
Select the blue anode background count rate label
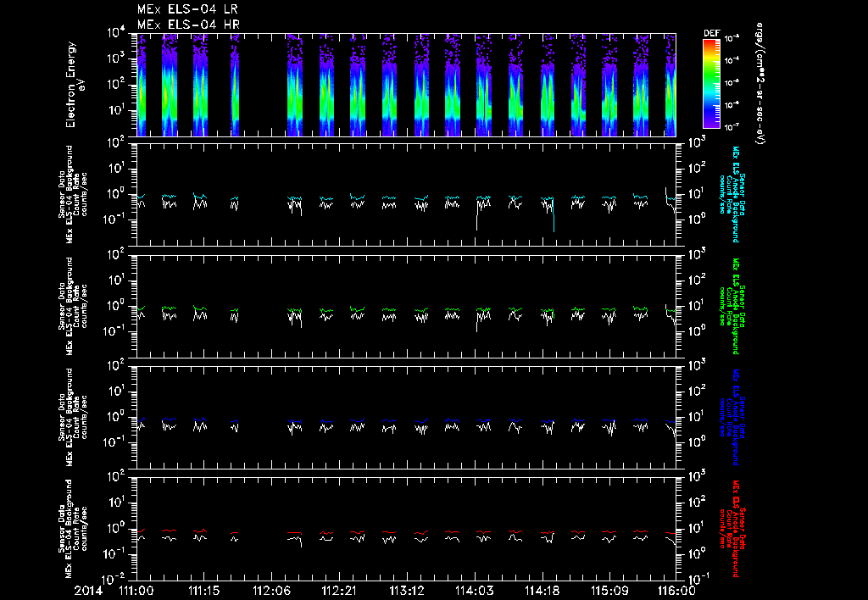[x=732, y=418]
